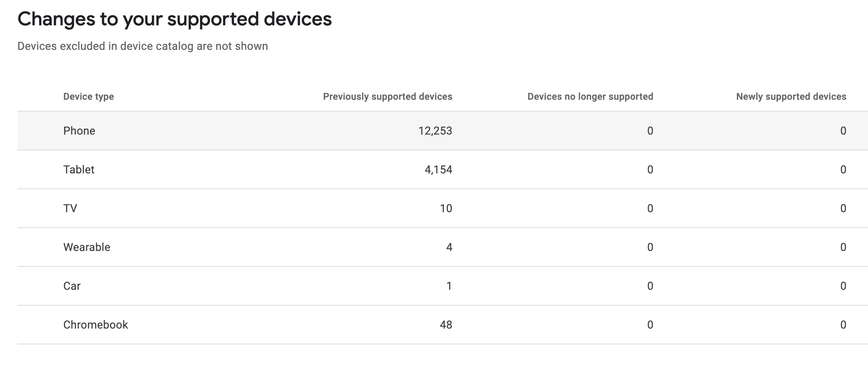This screenshot has height=365, width=868.
Task: Select the Wearable device type row
Action: point(443,247)
